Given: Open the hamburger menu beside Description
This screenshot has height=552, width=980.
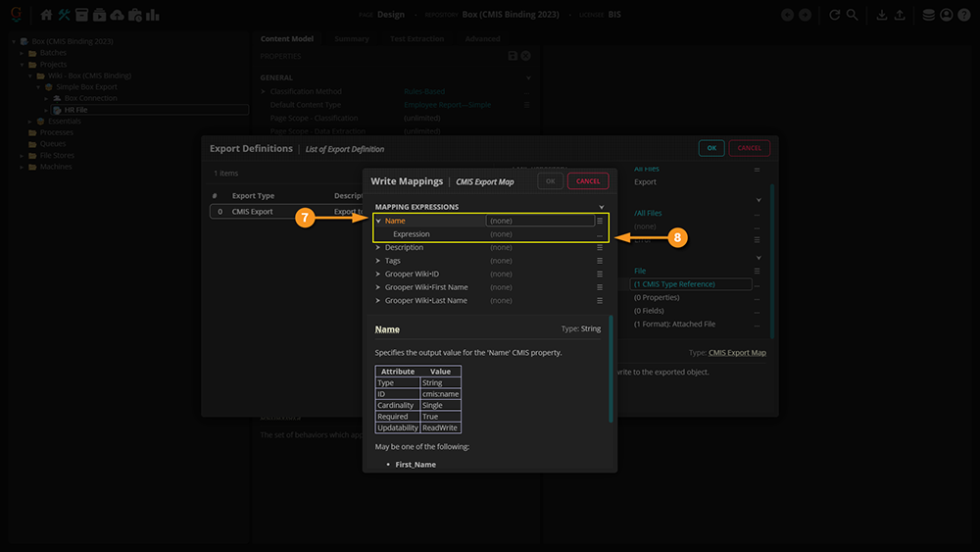Looking at the screenshot, I should click(600, 248).
